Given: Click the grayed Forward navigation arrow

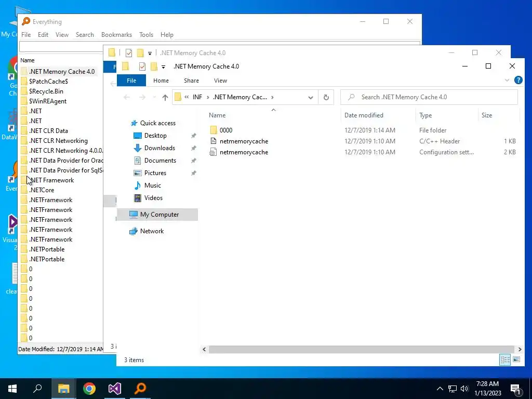Looking at the screenshot, I should (x=142, y=97).
